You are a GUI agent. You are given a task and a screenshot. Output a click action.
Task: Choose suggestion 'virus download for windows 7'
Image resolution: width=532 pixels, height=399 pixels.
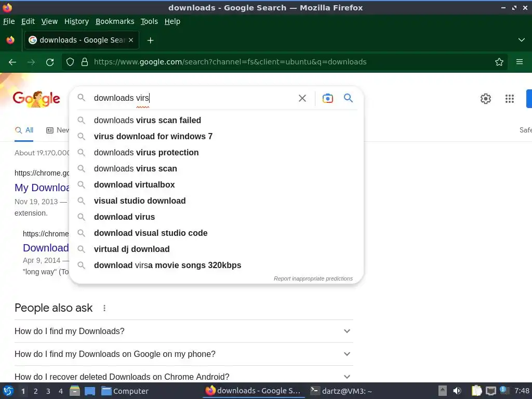217,137
